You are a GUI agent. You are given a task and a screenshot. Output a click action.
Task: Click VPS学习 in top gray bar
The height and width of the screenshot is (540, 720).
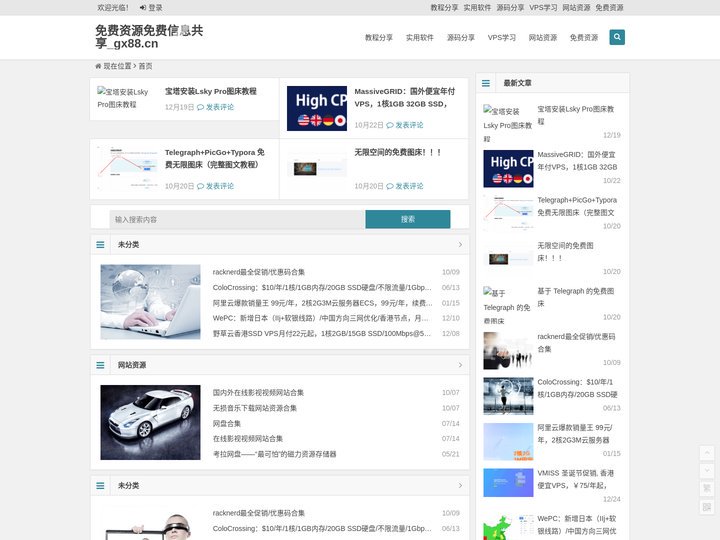pos(543,7)
